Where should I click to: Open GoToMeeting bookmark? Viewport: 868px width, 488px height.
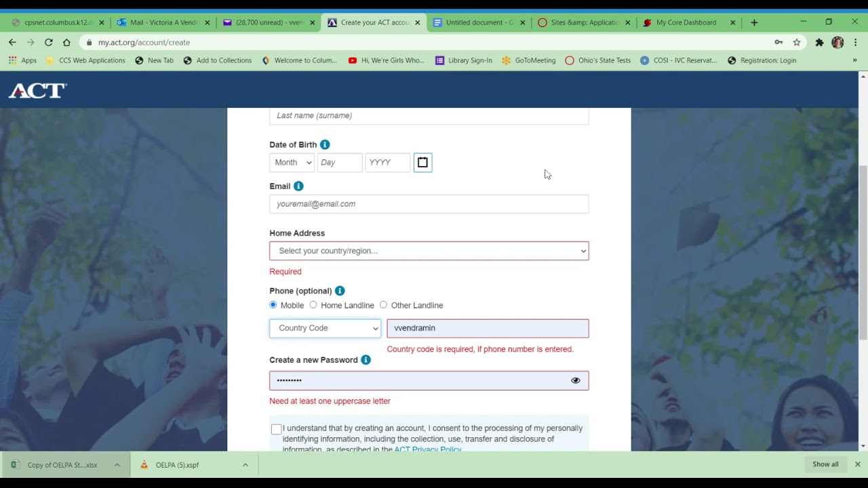pos(529,60)
